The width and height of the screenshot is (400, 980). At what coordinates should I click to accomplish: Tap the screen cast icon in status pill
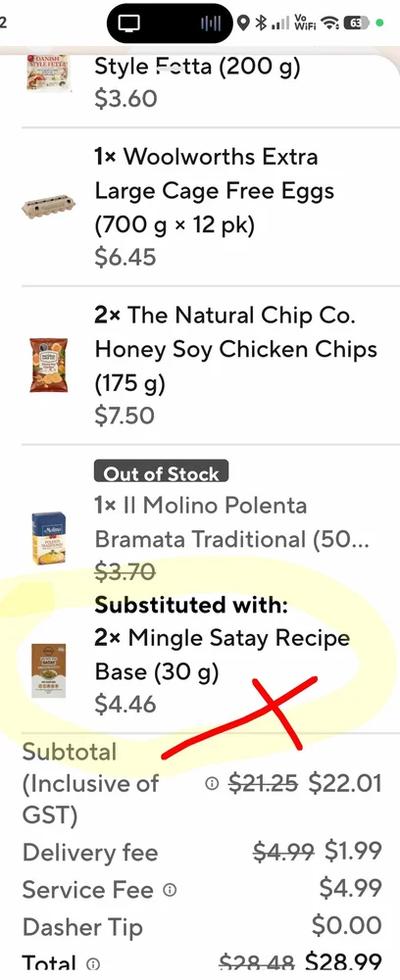tap(130, 24)
